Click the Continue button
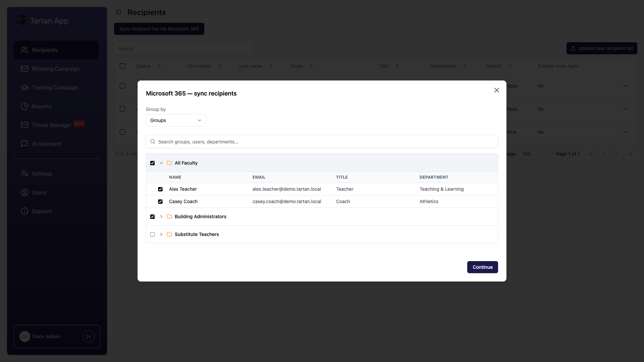 point(483,267)
